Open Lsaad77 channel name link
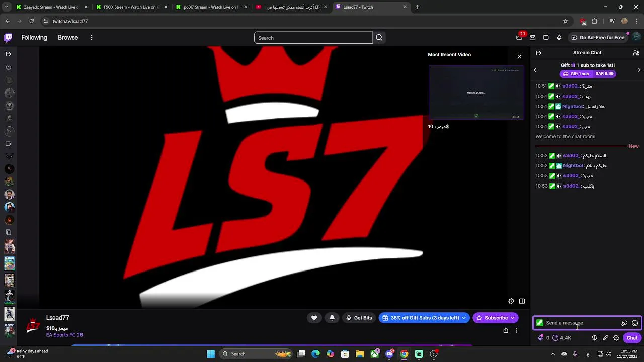644x362 pixels. click(58, 318)
